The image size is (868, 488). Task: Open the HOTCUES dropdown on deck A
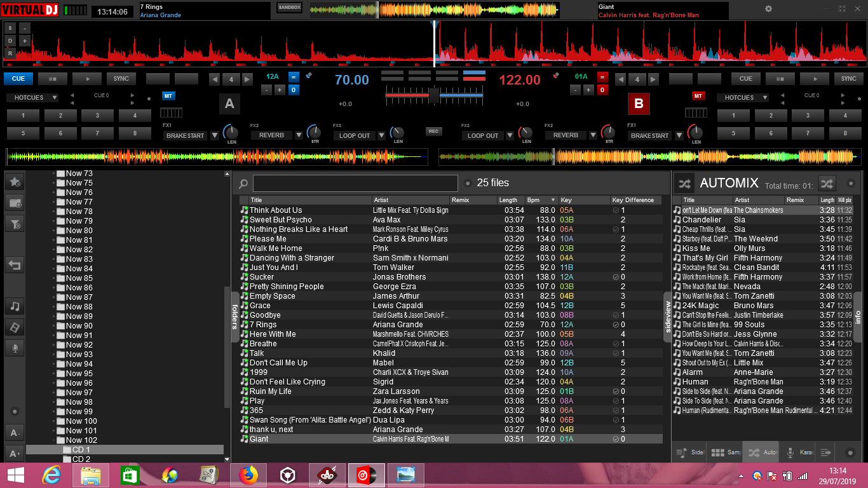coord(32,98)
